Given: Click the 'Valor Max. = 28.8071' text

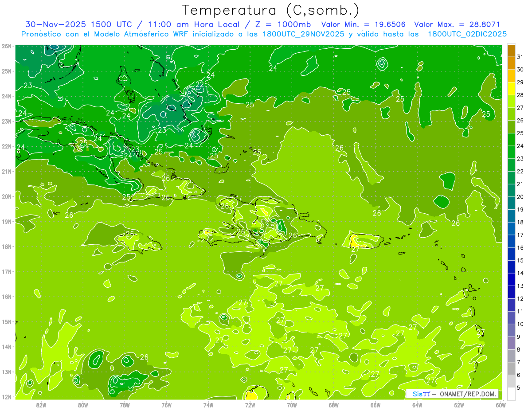Looking at the screenshot, I should (457, 24).
